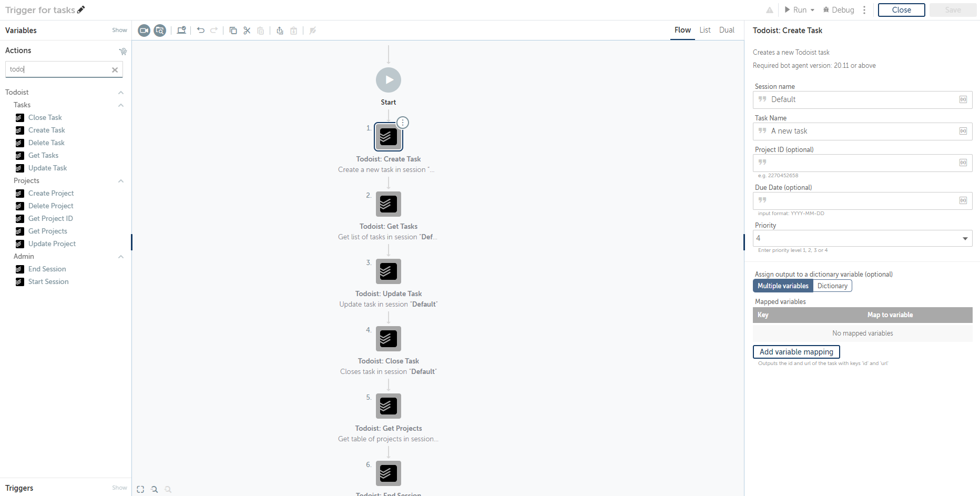980x496 pixels.
Task: Click the Debug button
Action: (838, 10)
